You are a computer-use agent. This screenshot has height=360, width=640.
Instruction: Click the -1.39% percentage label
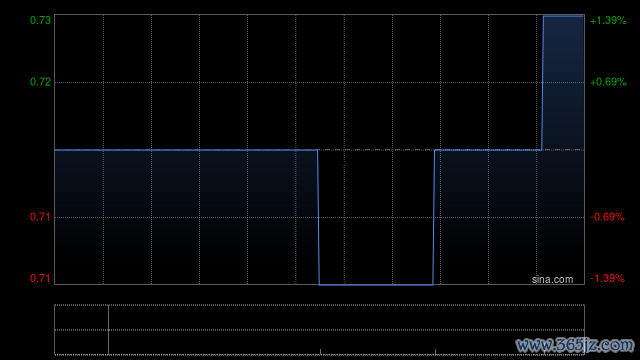(x=607, y=278)
